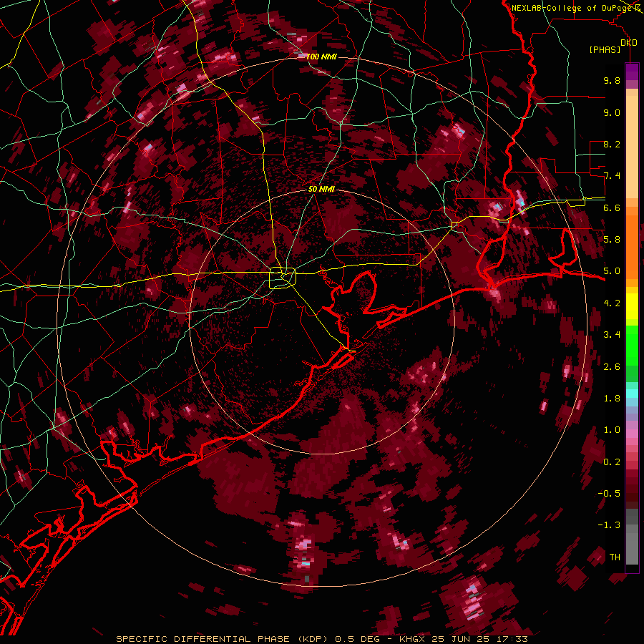Viewport: 644px width, 644px height.
Task: Select the yellow segment of the color bar
Action: (x=632, y=306)
